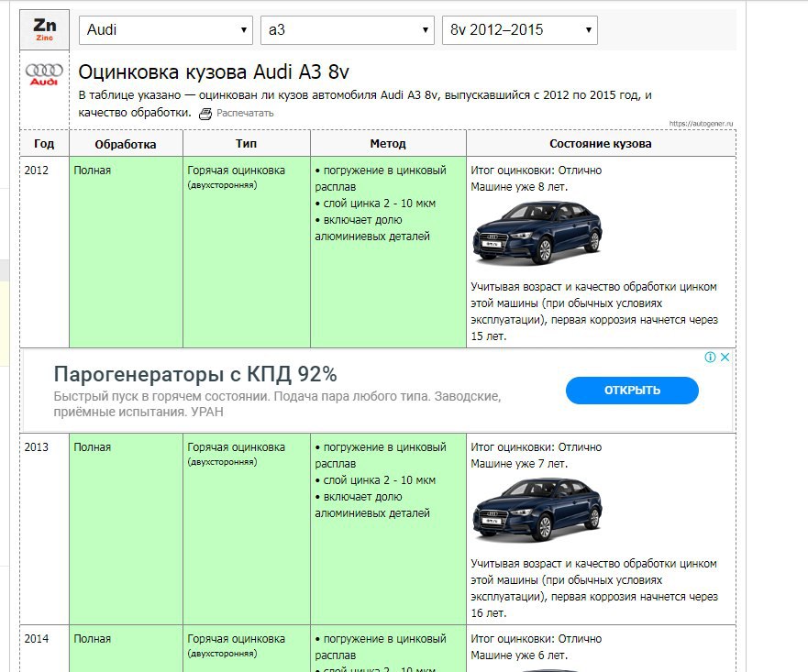This screenshot has height=672, width=808.
Task: Click 'Итог оцинковки: Отлично' in the 2014 row
Action: [536, 639]
